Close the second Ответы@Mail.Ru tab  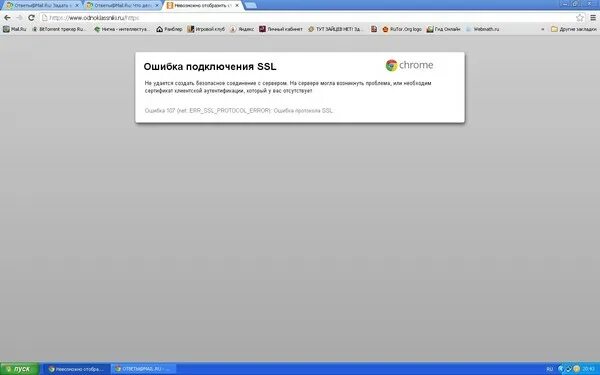pos(157,6)
